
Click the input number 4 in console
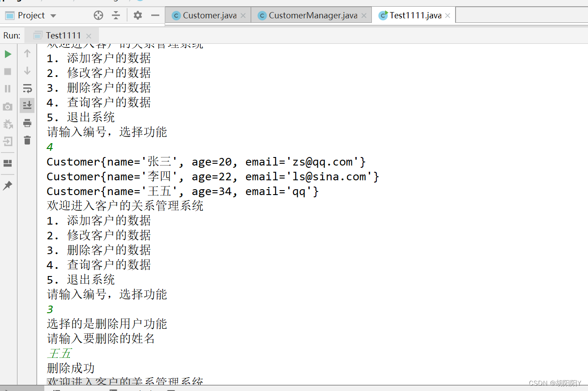tap(50, 147)
